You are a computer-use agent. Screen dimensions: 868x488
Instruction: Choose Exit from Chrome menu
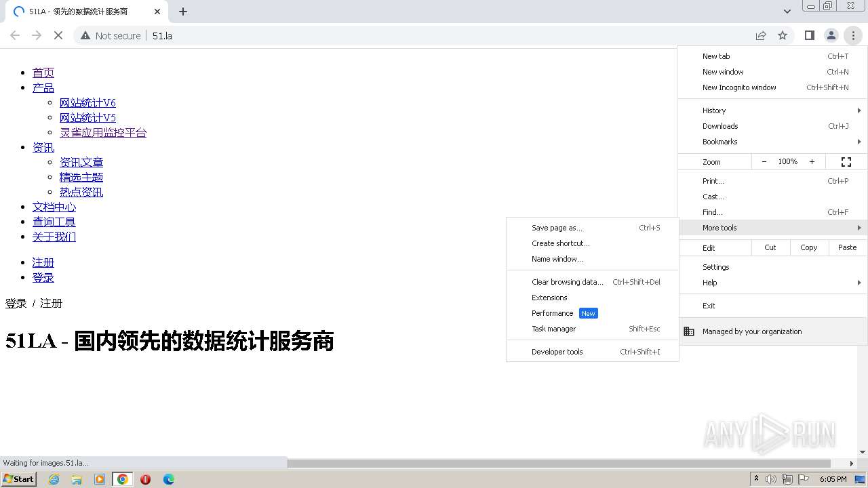click(772, 306)
